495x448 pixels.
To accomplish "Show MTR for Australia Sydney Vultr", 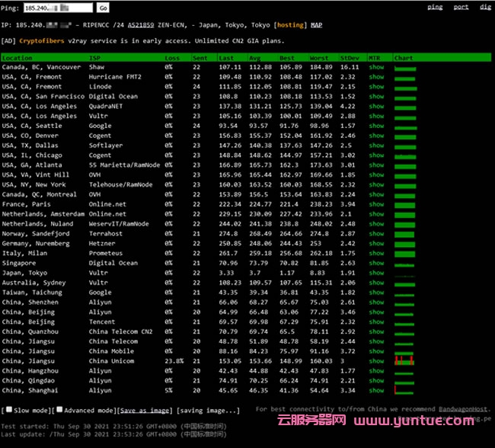I will [376, 283].
